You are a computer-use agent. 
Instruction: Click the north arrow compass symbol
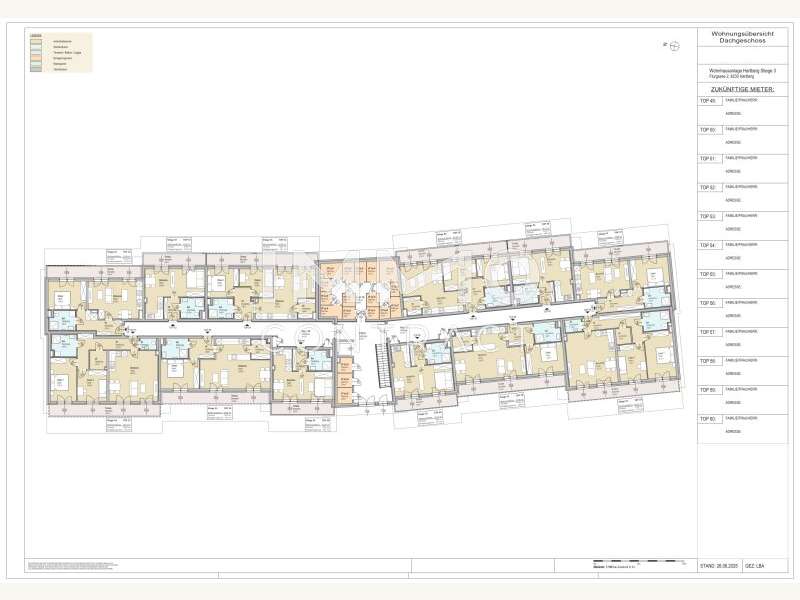674,46
